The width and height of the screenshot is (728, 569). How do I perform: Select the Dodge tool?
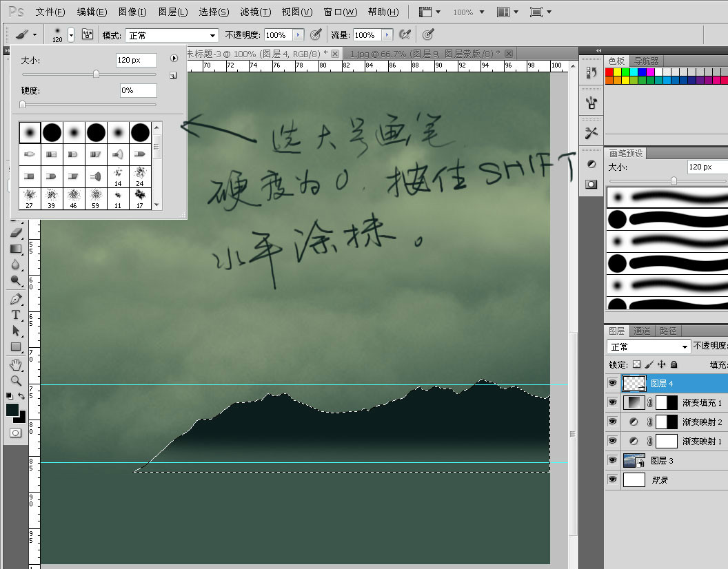click(x=16, y=280)
